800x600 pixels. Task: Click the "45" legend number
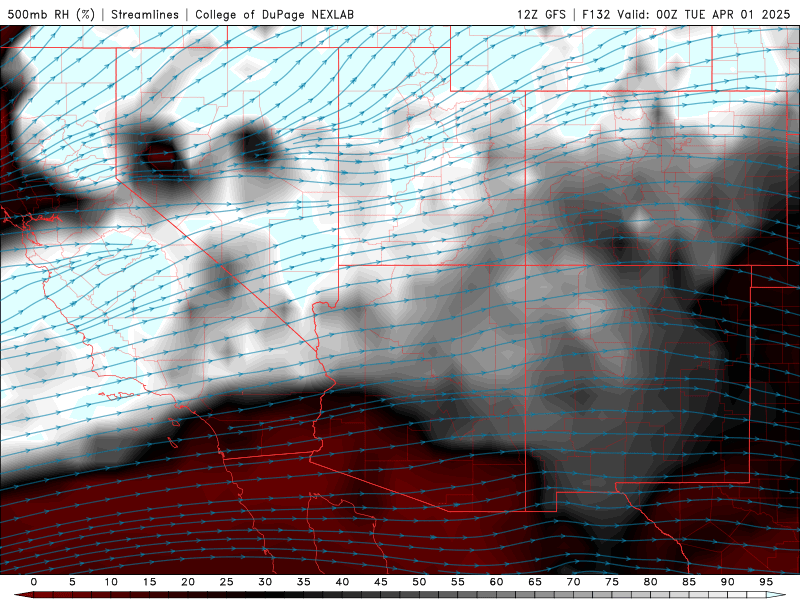coord(381,582)
